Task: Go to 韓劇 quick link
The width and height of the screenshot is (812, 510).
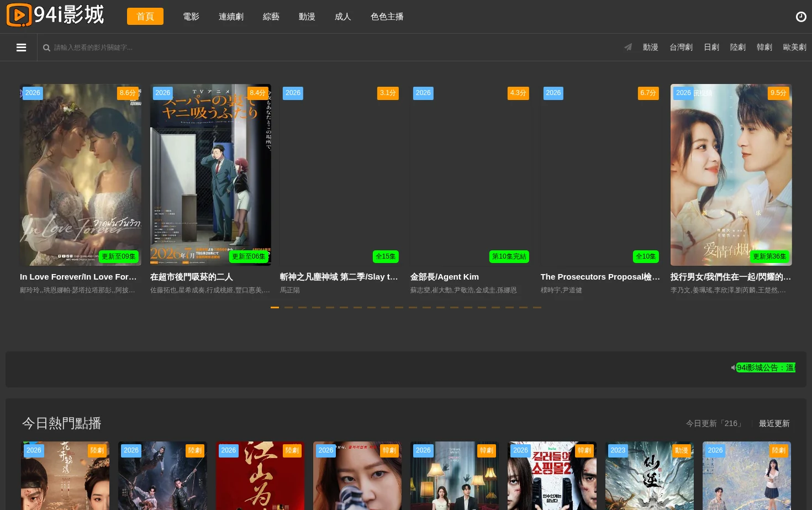Action: pyautogui.click(x=764, y=47)
